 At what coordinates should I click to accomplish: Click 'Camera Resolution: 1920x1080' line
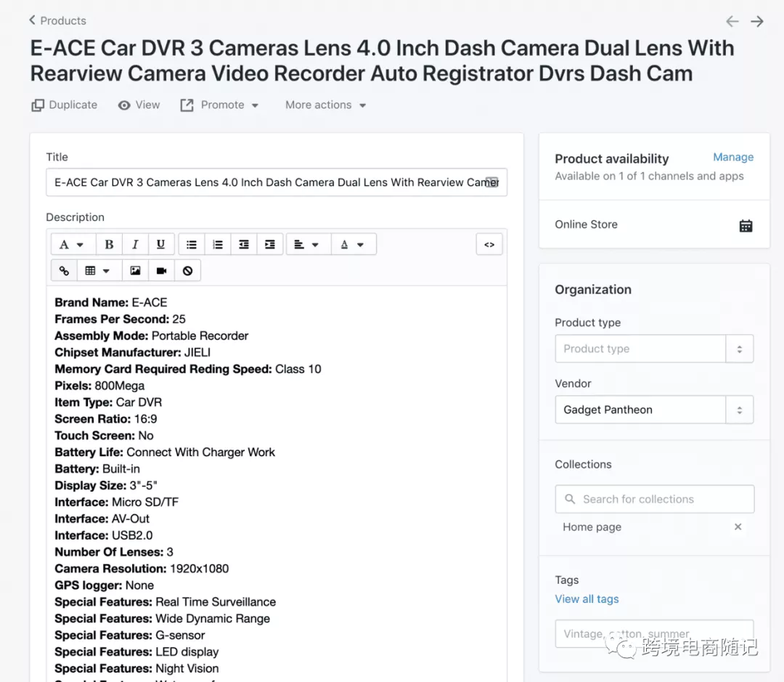[x=142, y=569]
